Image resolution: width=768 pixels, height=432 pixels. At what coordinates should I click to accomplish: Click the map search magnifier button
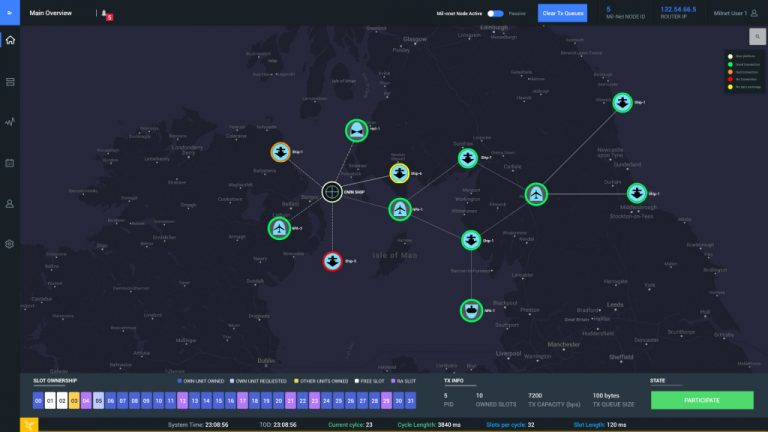(758, 36)
